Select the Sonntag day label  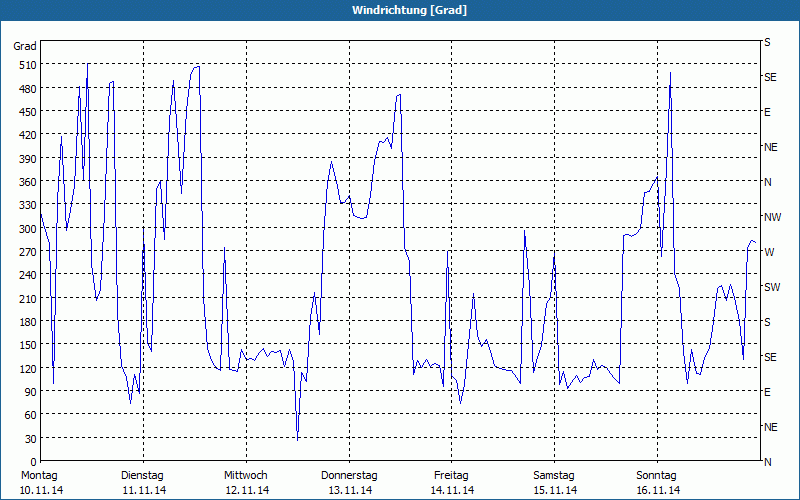(x=657, y=476)
